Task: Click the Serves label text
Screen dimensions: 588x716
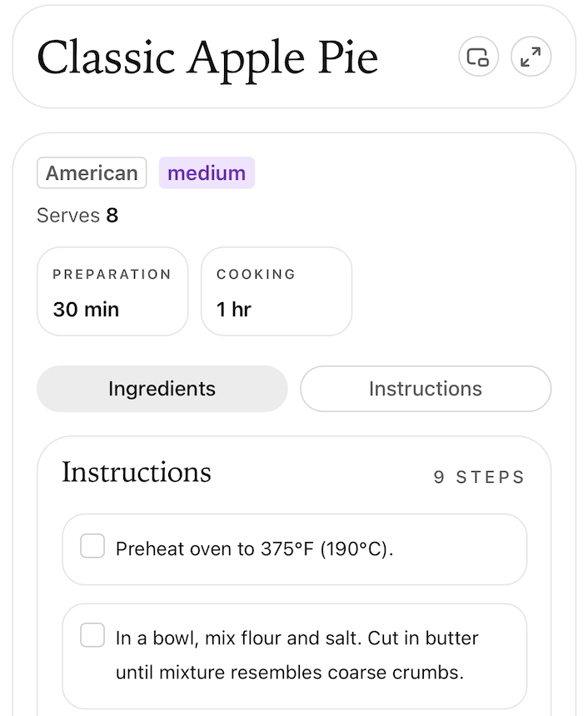Action: pos(68,216)
